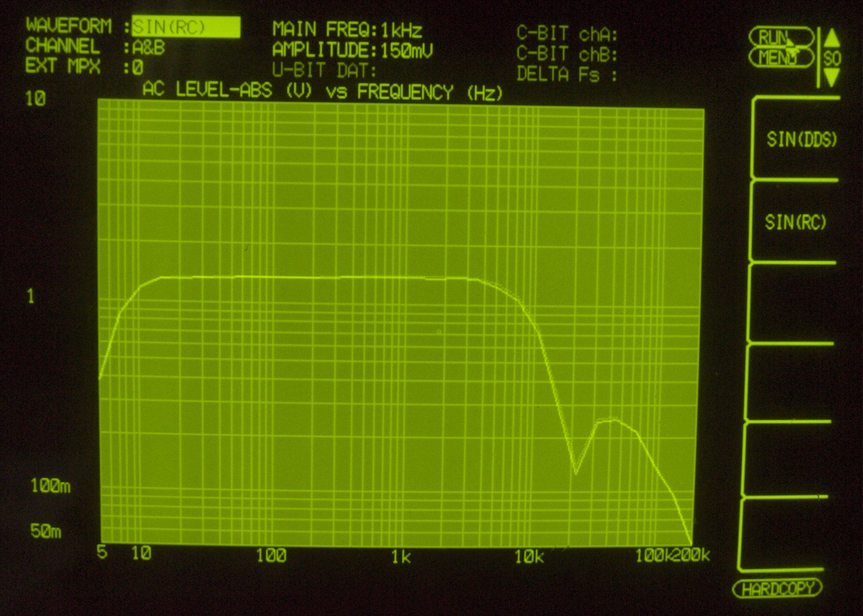Click the DELTA Fs field
Viewport: 863px width, 616px height.
point(567,74)
